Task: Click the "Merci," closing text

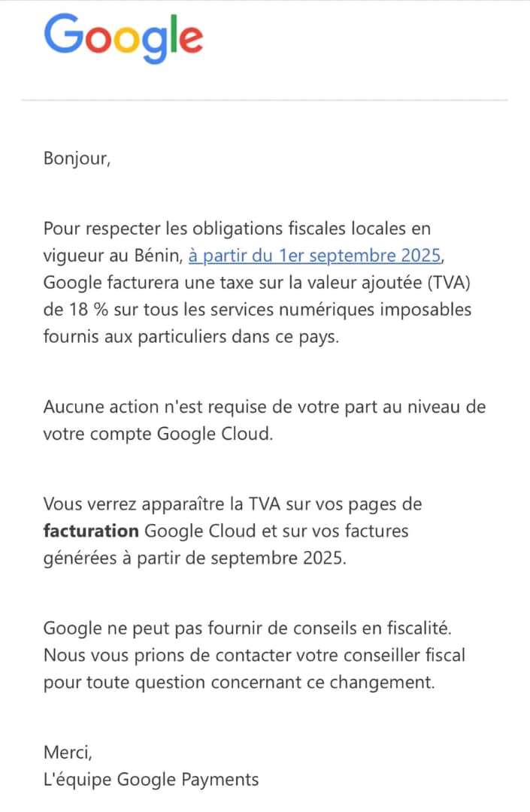Action: tap(68, 753)
